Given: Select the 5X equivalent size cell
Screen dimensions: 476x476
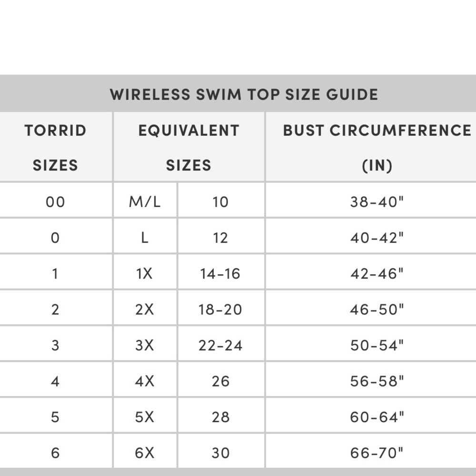Looking at the screenshot, I should tap(145, 417).
